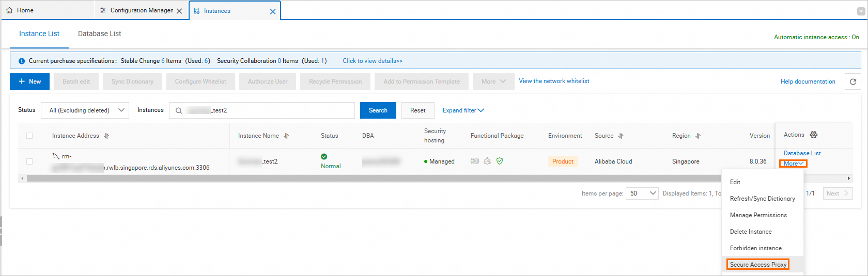Open the Status filter dropdown
Image resolution: width=868 pixels, height=276 pixels.
[85, 110]
